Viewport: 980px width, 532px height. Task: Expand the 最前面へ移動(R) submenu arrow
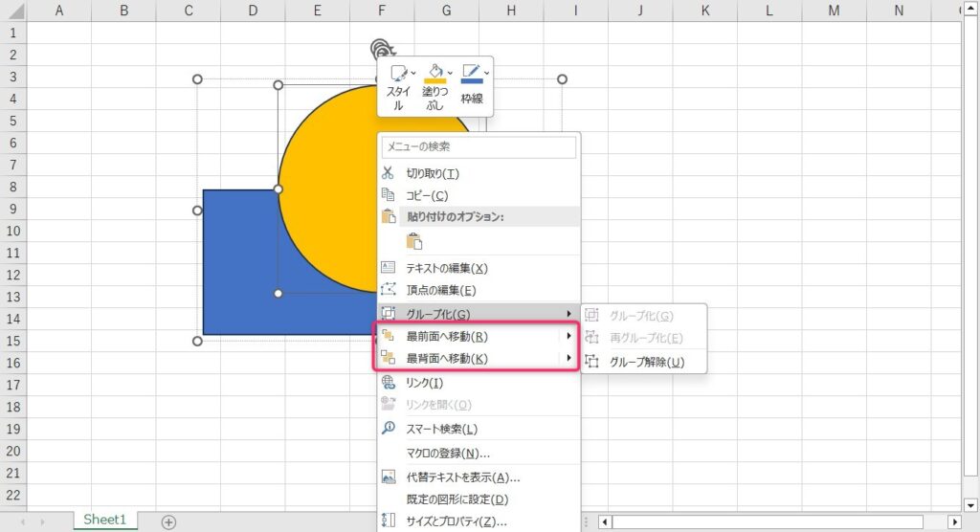pyautogui.click(x=568, y=336)
